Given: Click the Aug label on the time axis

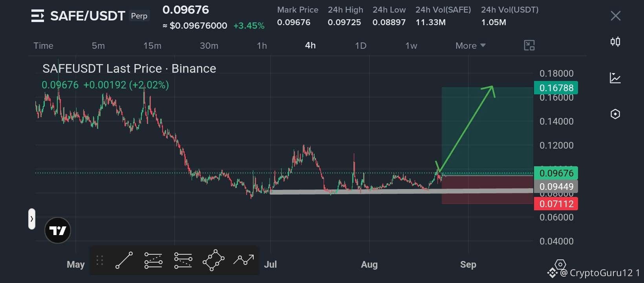Looking at the screenshot, I should click(369, 265).
